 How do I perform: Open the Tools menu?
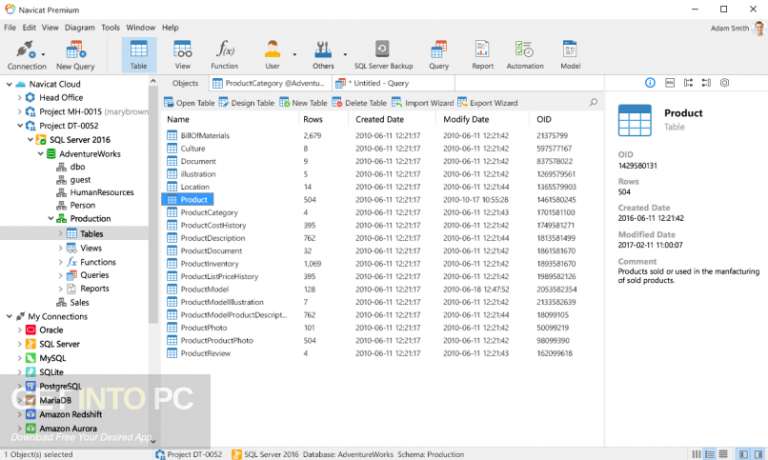tap(110, 27)
